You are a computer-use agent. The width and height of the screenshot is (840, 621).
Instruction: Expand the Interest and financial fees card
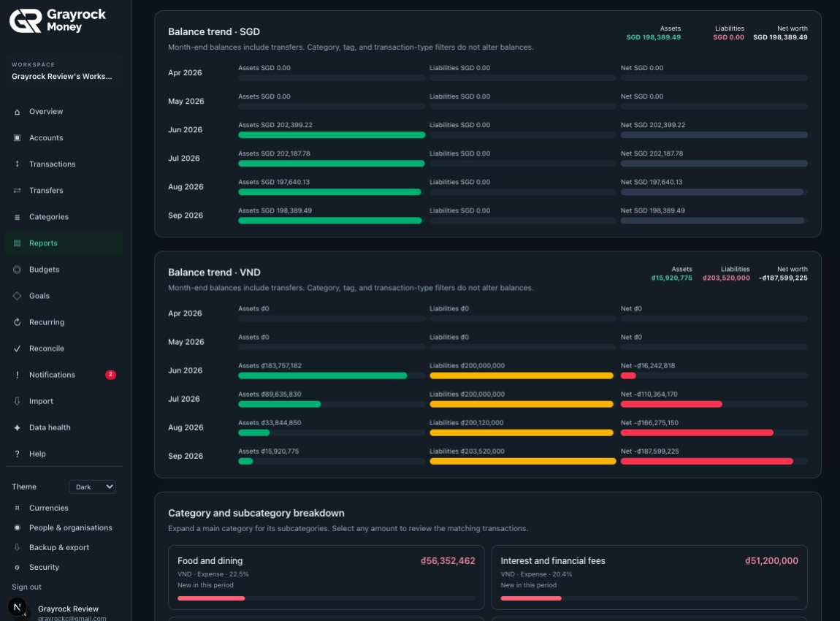click(649, 578)
